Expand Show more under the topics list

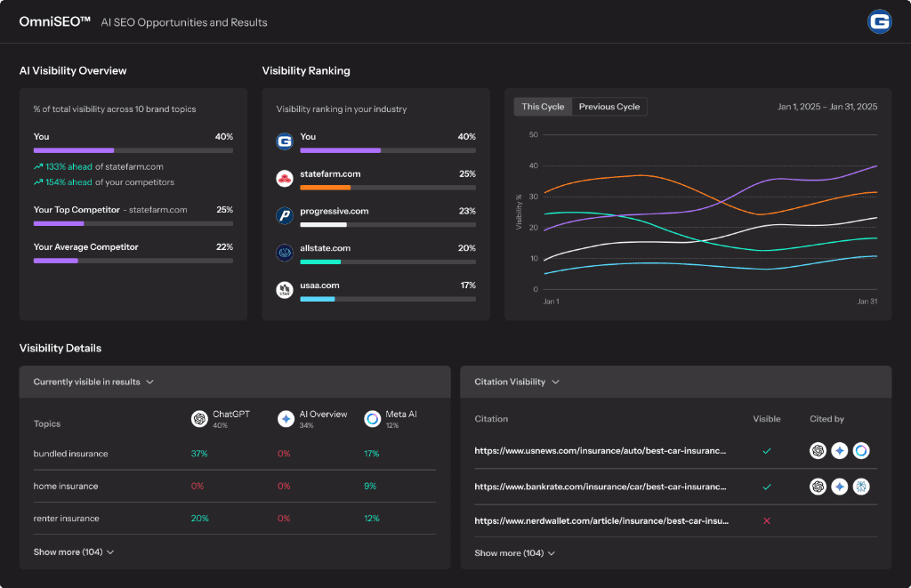[73, 552]
